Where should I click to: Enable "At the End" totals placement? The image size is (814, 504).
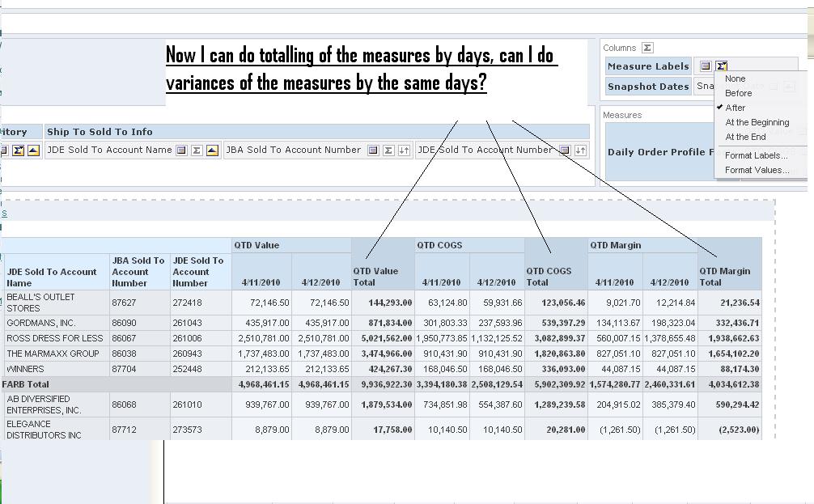pyautogui.click(x=744, y=136)
